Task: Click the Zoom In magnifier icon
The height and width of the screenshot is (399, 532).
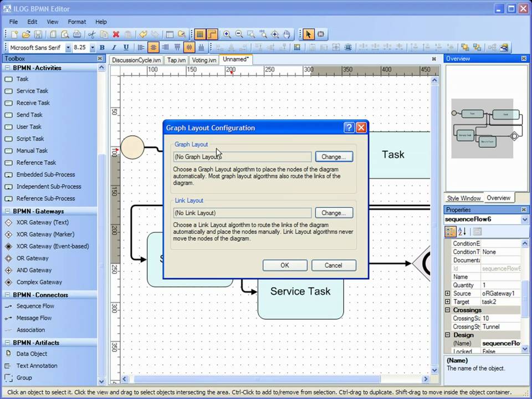Action: click(x=227, y=34)
